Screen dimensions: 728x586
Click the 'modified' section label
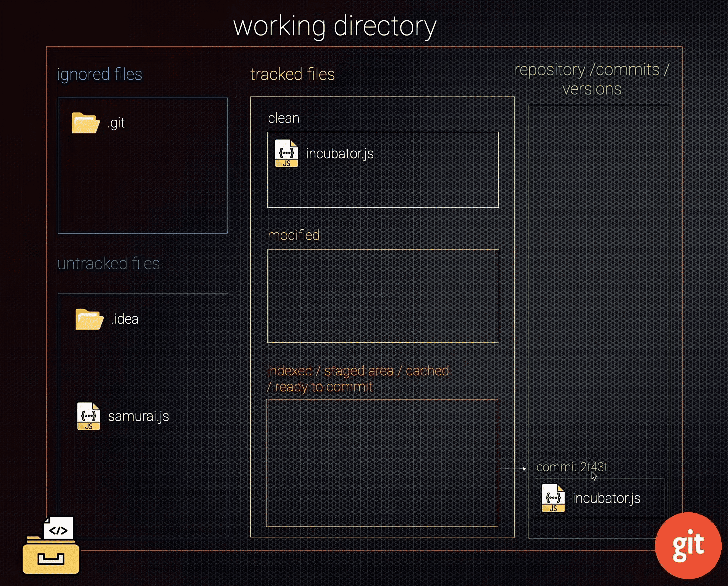[293, 235]
